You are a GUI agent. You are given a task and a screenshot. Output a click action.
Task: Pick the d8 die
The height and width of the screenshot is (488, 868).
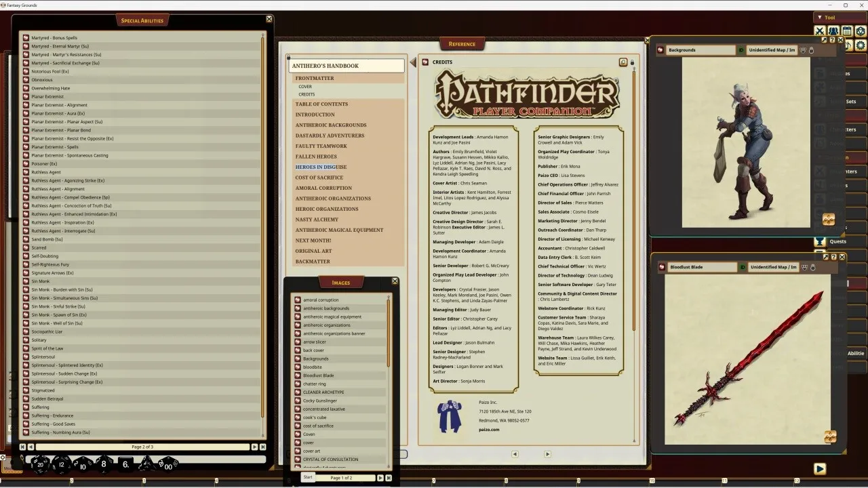click(x=104, y=465)
